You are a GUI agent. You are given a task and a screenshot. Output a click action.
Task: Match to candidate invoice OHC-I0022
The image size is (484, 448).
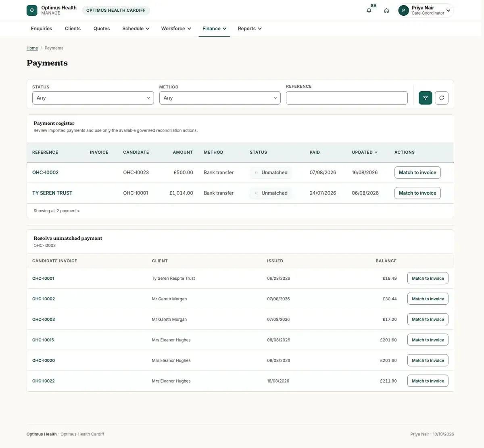tap(428, 381)
